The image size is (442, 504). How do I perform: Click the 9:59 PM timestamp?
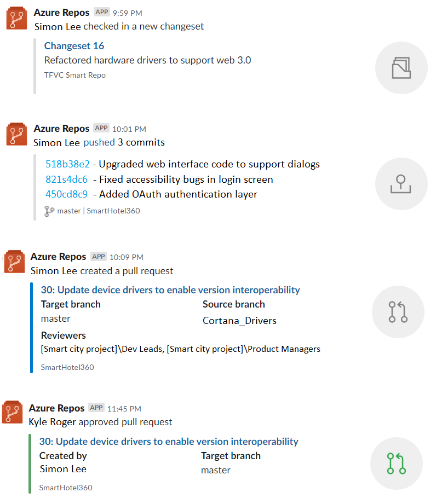click(x=126, y=12)
